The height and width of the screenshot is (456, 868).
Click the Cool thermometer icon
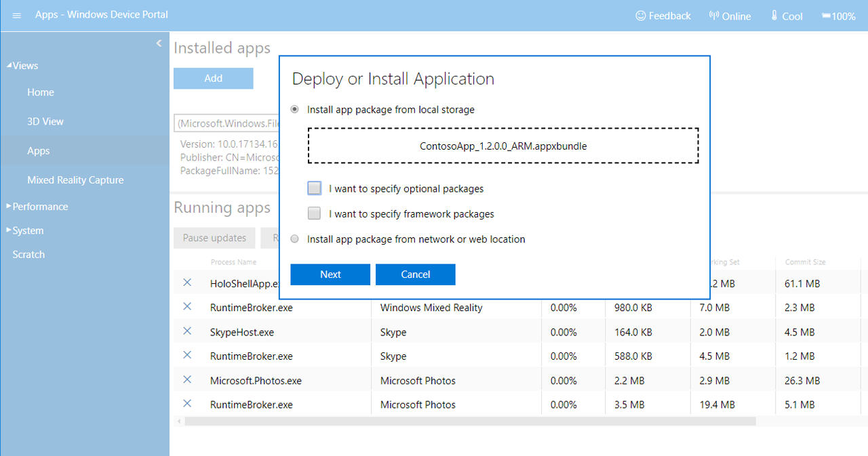[x=774, y=16]
